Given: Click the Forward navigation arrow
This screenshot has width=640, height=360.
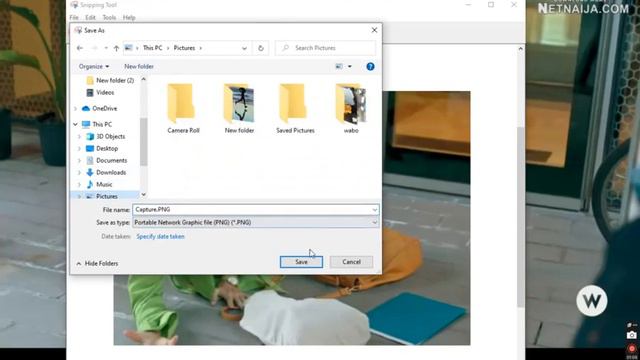Looking at the screenshot, I should (x=94, y=48).
